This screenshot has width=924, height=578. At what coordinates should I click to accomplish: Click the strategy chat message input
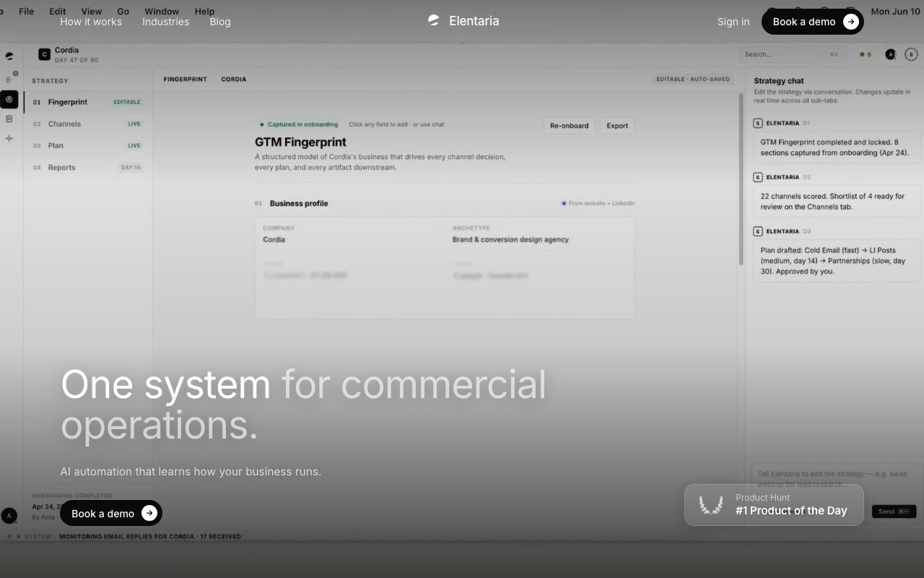836,479
